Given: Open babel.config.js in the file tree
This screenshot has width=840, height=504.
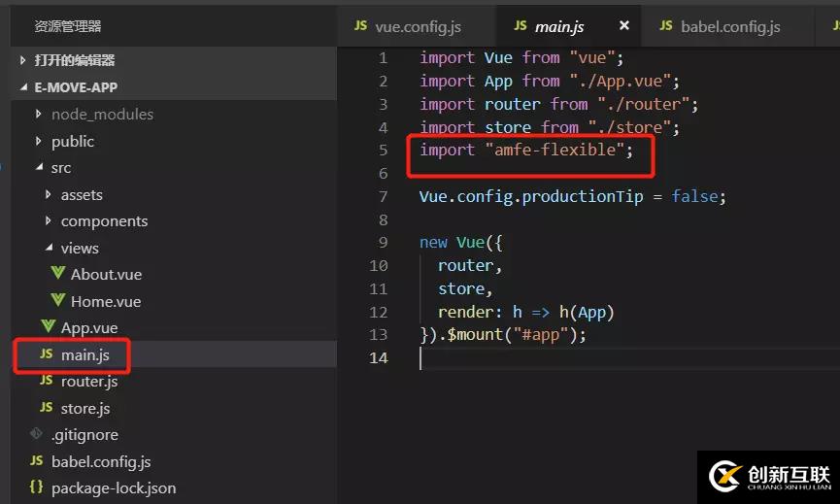Looking at the screenshot, I should (x=101, y=461).
